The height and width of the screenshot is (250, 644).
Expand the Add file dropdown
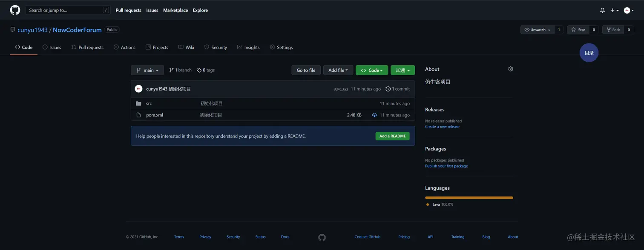coord(338,70)
